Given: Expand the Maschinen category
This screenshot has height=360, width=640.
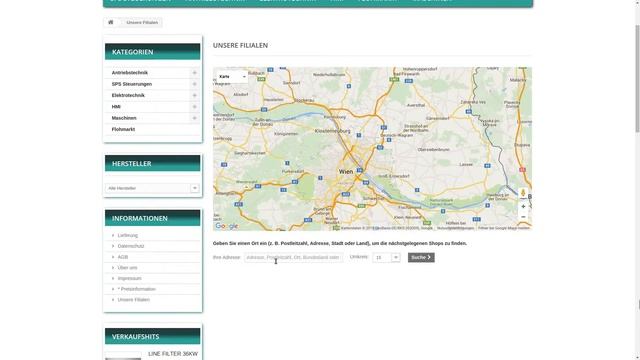Looking at the screenshot, I should [194, 118].
